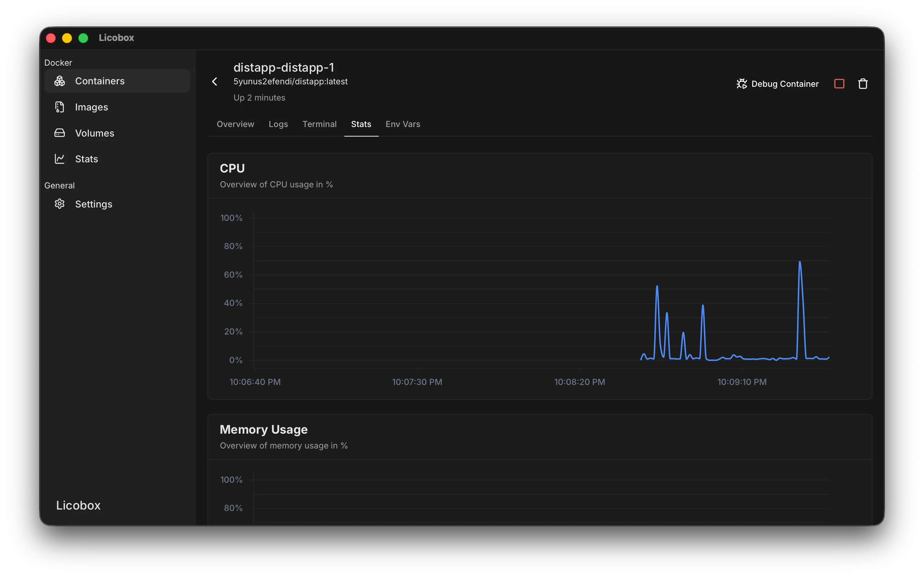Open the Terminal tab
The width and height of the screenshot is (924, 578).
pos(319,124)
